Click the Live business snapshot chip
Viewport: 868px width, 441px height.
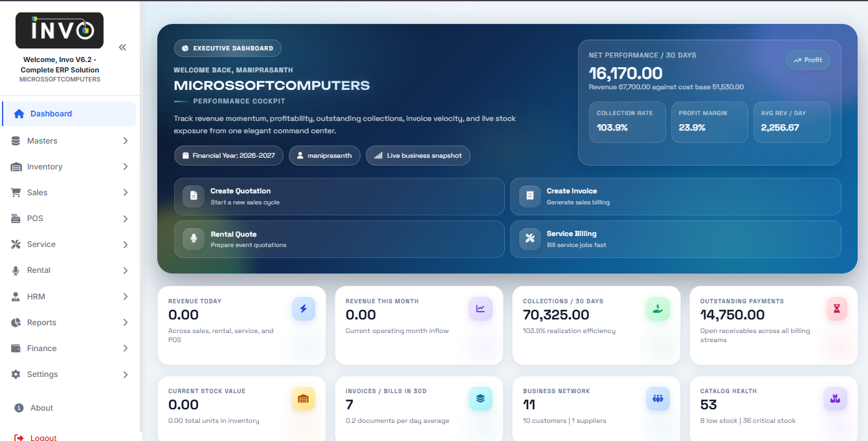(418, 156)
